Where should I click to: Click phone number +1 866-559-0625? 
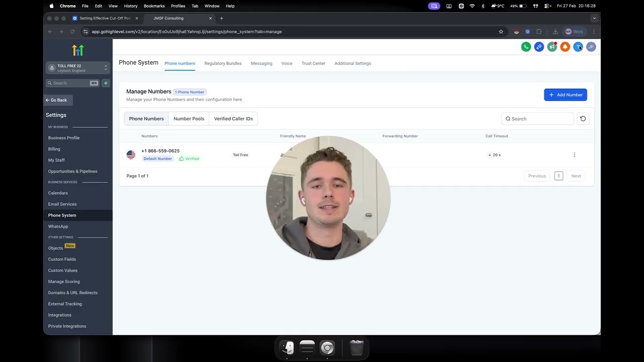coord(160,151)
